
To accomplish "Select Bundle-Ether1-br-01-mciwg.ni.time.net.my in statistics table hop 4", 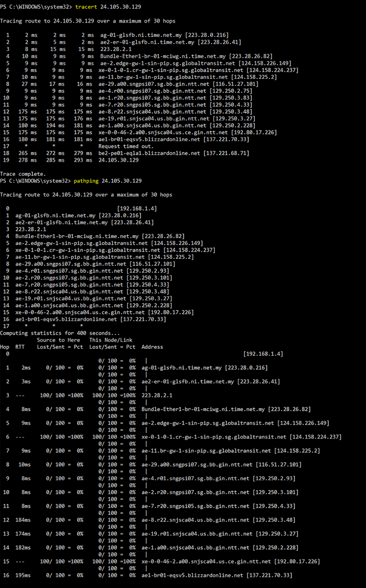I will (203, 409).
